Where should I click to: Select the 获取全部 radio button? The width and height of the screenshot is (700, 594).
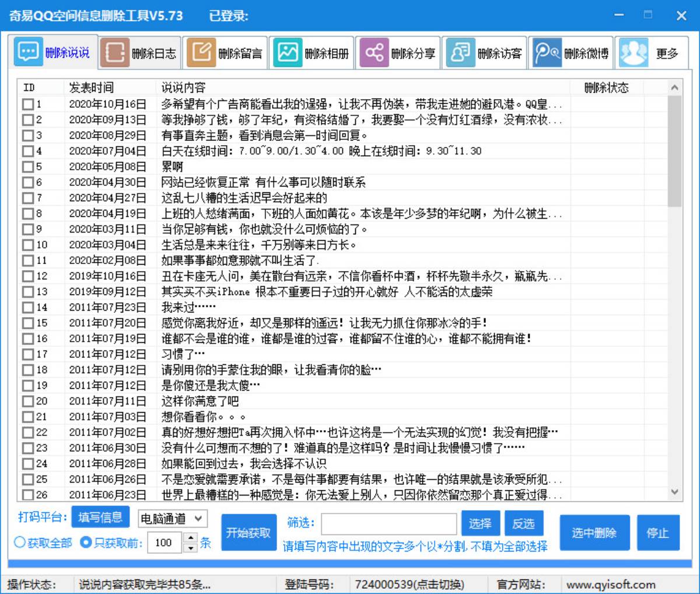coord(20,542)
